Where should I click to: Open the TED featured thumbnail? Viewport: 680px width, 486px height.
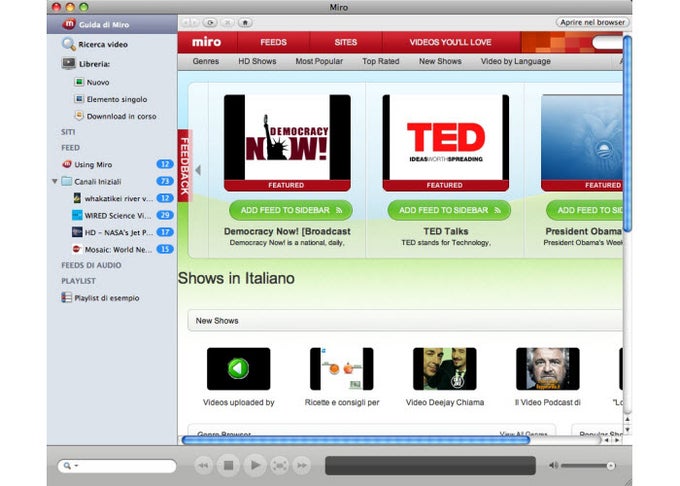pyautogui.click(x=446, y=143)
